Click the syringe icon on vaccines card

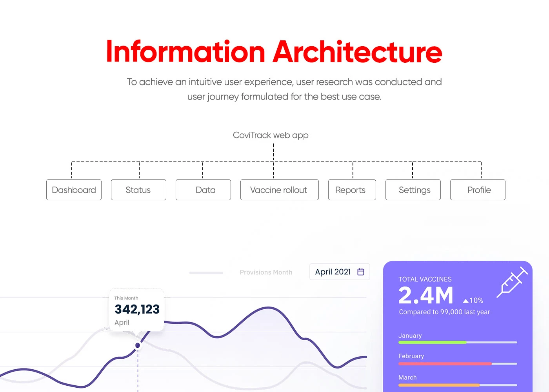click(512, 282)
